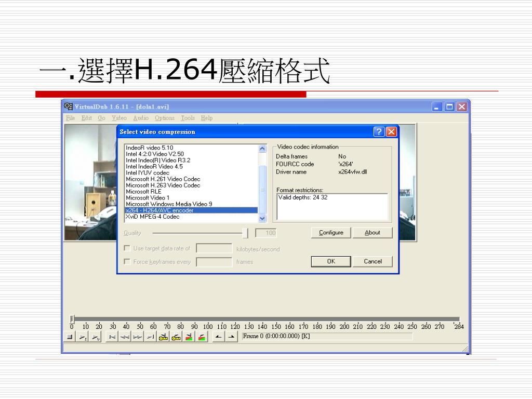Select Microsoft Windows Media Video 9
532x399 pixels.
point(191,204)
